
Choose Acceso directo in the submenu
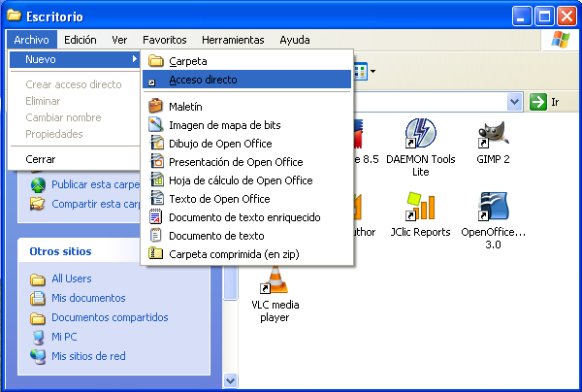click(x=202, y=80)
